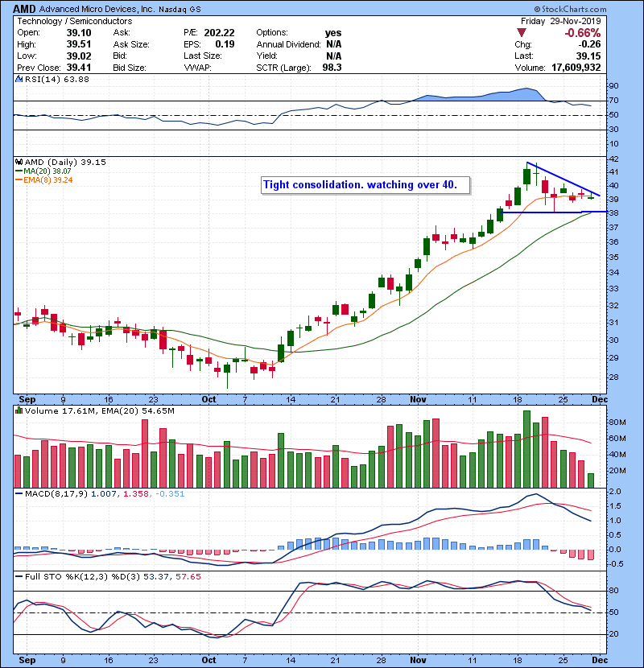Open the StockCharts.com copyright link

click(570, 9)
